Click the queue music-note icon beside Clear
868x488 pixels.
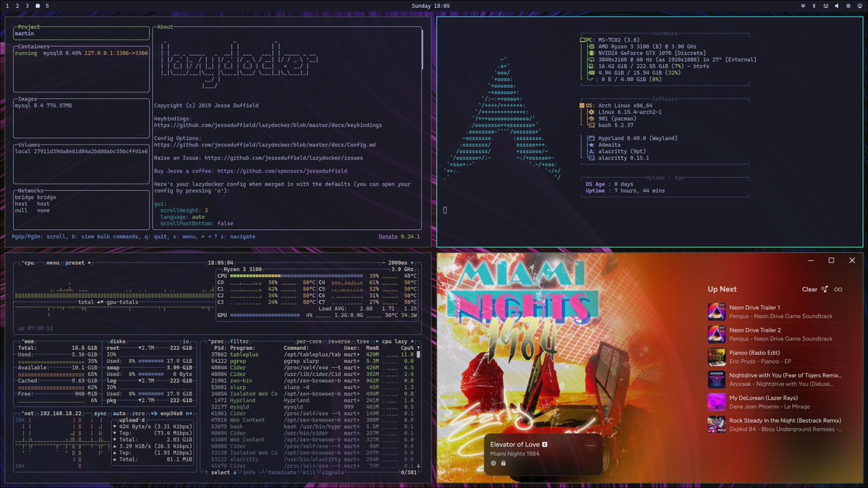(825, 289)
